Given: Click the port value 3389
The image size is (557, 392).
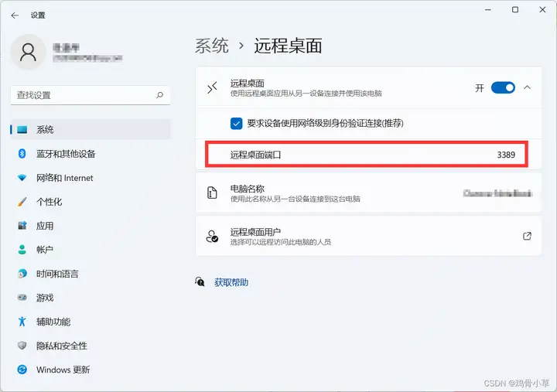Looking at the screenshot, I should [x=506, y=155].
